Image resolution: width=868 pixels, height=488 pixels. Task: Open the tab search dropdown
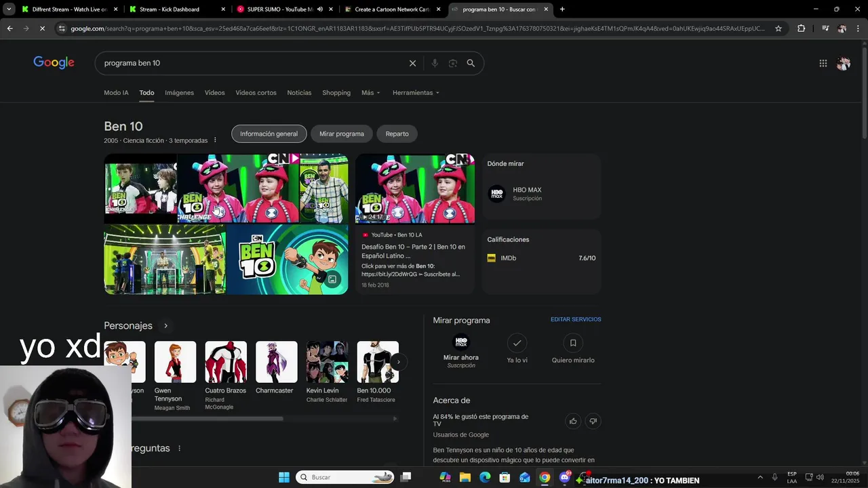point(9,9)
